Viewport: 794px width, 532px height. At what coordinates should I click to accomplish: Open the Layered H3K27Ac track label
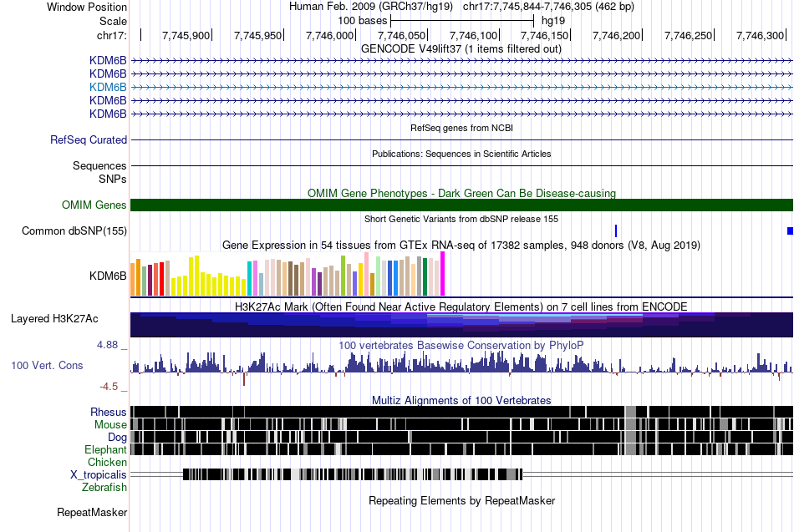click(54, 318)
